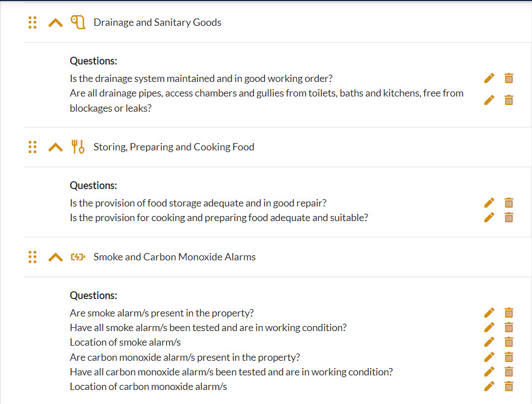Edit the 'Are smoke alarm/s present' question

(489, 313)
